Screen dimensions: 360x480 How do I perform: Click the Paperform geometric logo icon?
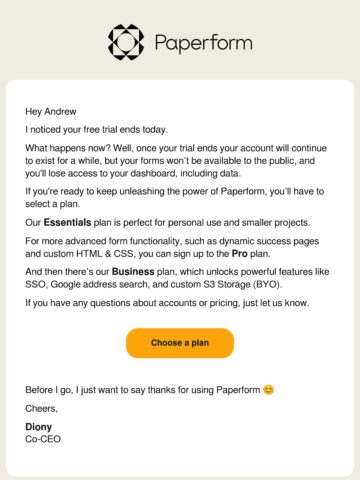[126, 42]
